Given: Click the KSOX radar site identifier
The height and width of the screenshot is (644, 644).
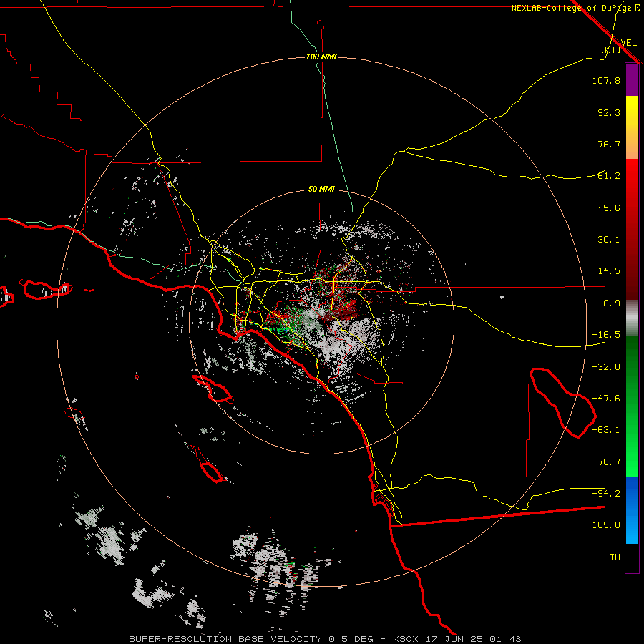Looking at the screenshot, I should [x=406, y=639].
